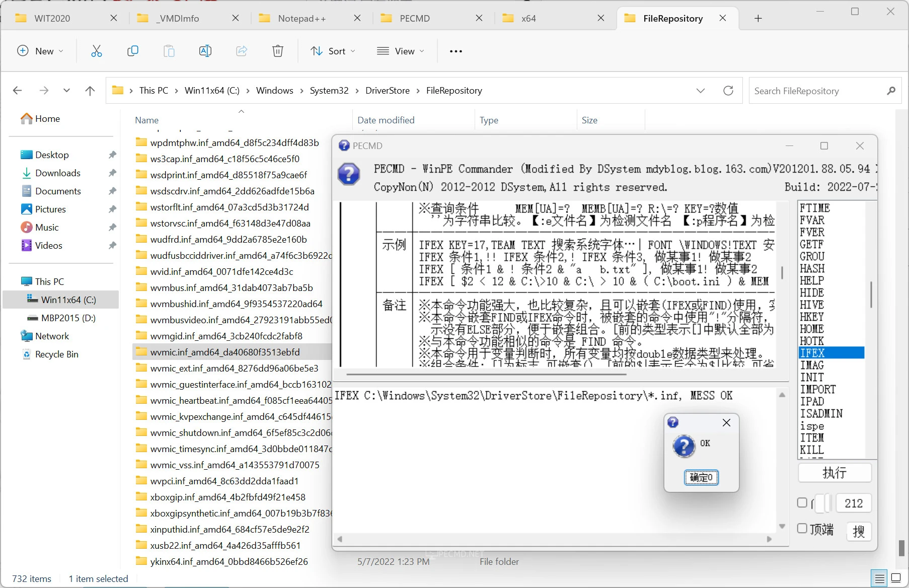This screenshot has width=909, height=588.
Task: Click the question icon in OK message box
Action: tap(684, 446)
